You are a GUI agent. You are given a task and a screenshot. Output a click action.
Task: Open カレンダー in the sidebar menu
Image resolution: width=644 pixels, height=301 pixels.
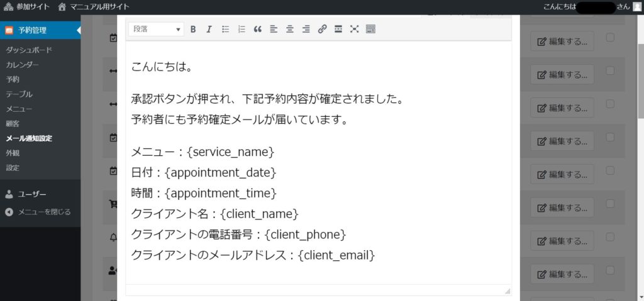point(22,65)
